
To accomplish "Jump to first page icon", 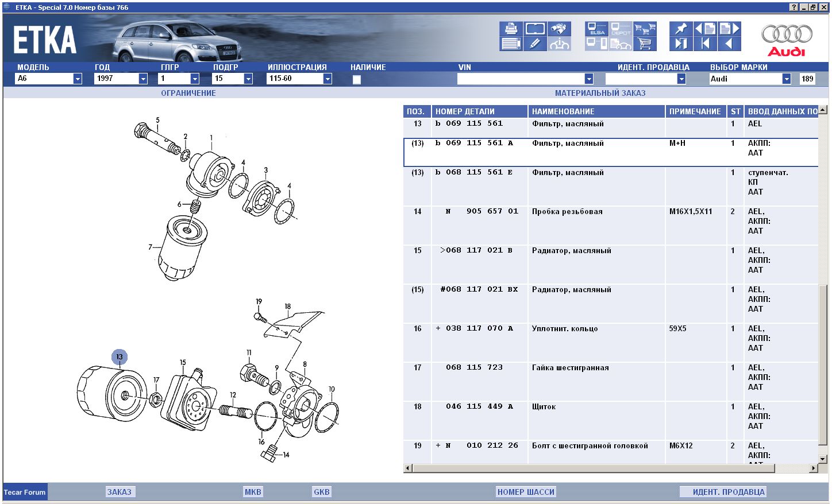I will click(705, 44).
